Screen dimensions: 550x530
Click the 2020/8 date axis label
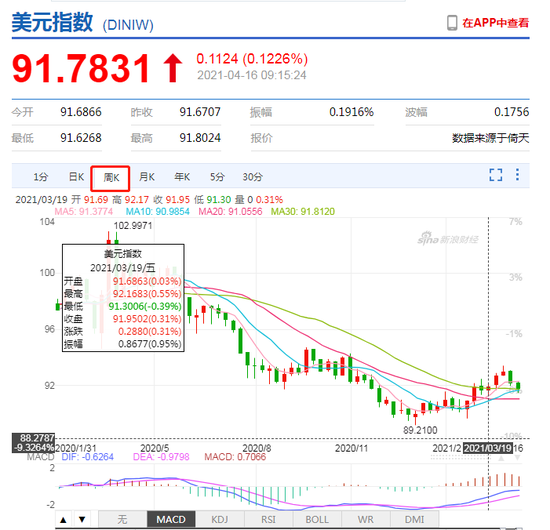(x=257, y=448)
